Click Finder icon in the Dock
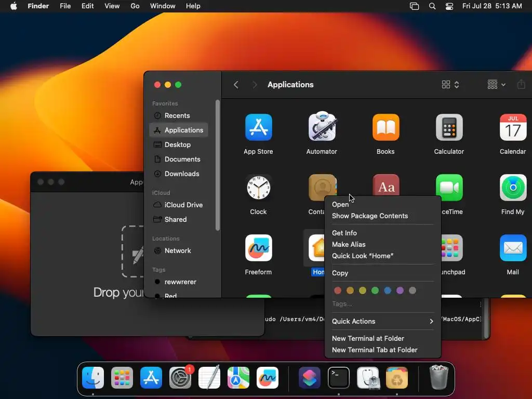This screenshot has width=532, height=399. (x=93, y=377)
